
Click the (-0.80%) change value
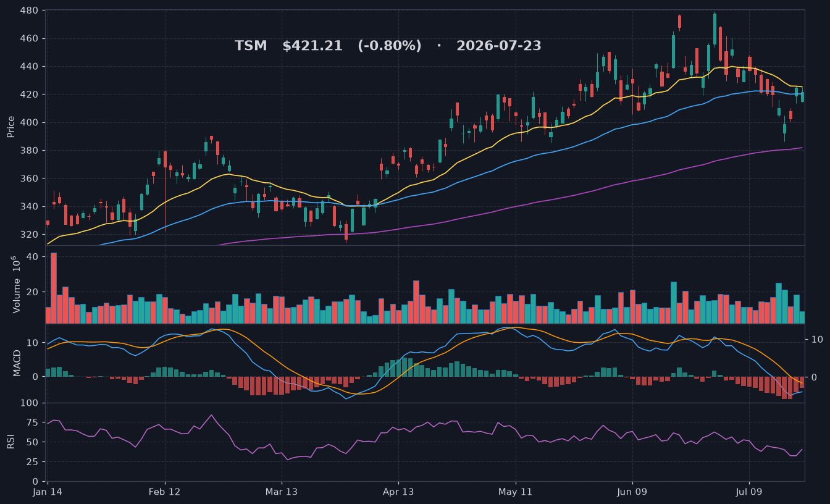pyautogui.click(x=390, y=46)
